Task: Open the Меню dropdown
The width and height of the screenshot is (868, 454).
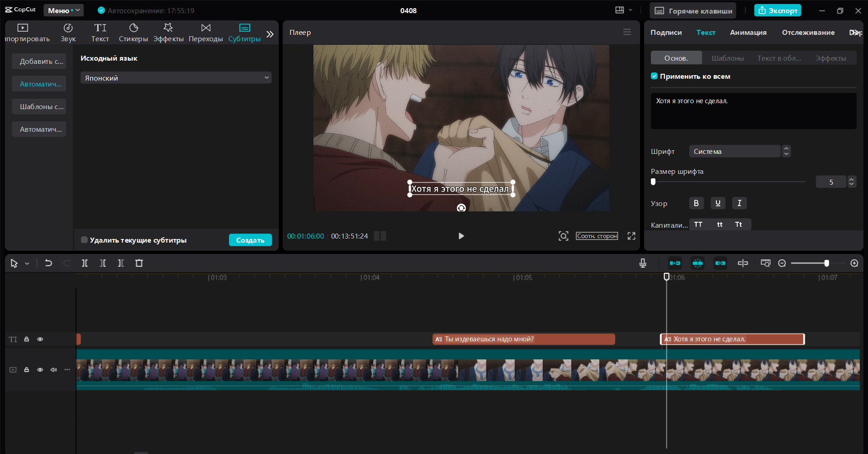Action: (x=63, y=10)
